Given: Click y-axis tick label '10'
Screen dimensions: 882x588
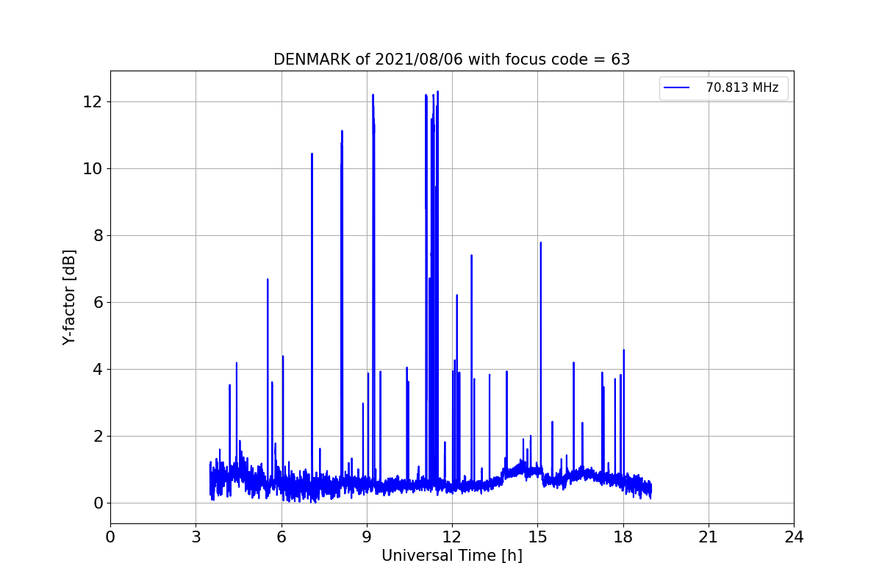Looking at the screenshot, I should pyautogui.click(x=93, y=169).
